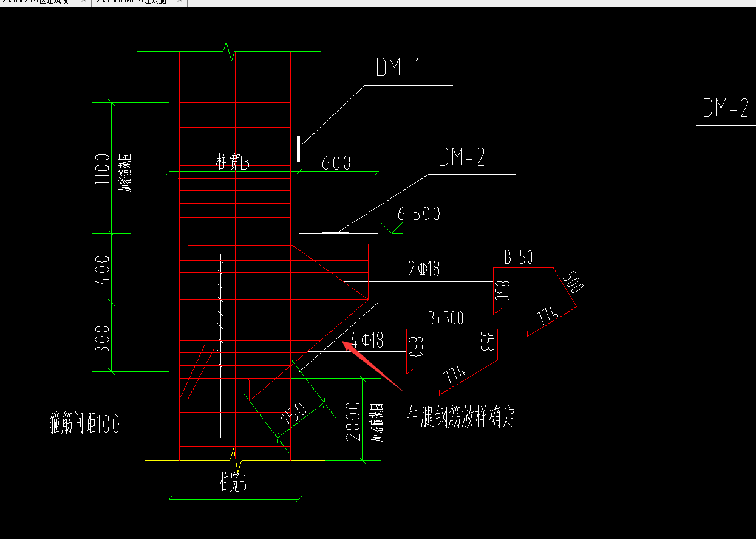Select the 2000 vertical dimension text
The width and height of the screenshot is (756, 539).
tap(352, 420)
